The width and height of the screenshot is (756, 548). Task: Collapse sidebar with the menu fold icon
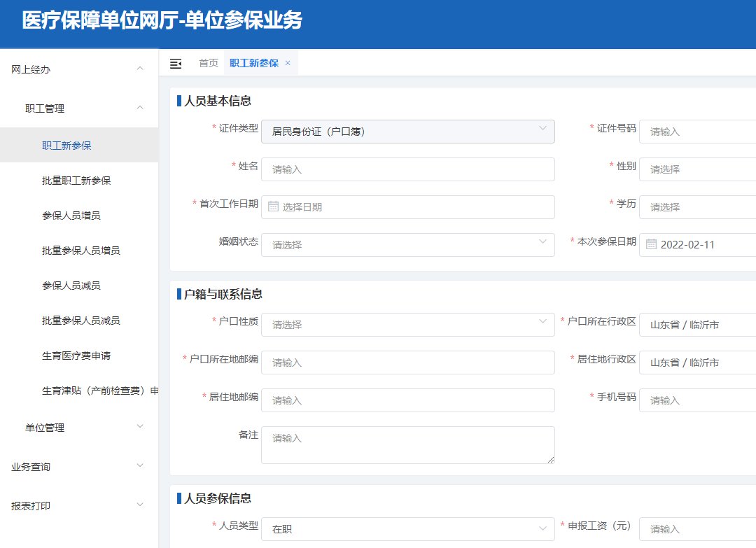pyautogui.click(x=176, y=64)
